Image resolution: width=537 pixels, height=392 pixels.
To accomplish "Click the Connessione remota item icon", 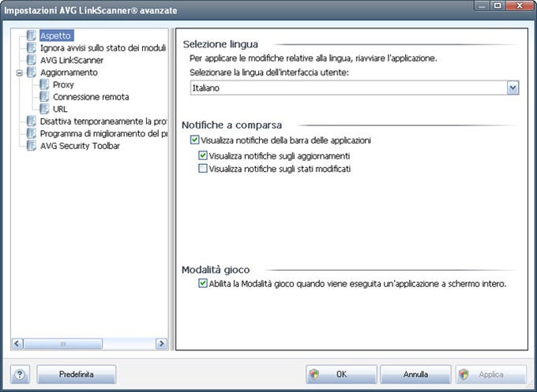I will coord(44,97).
